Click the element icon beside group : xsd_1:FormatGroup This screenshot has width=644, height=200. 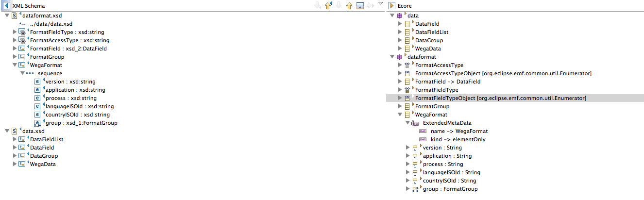pos(37,123)
